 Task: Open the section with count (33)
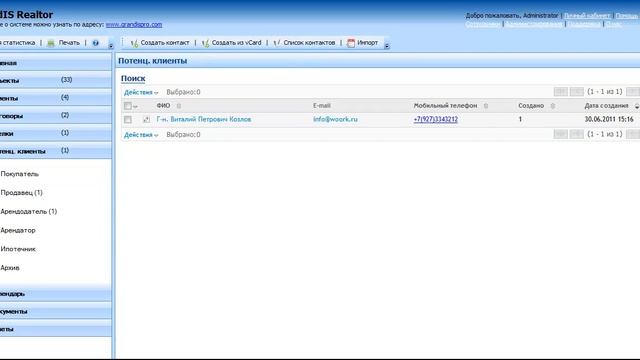click(56, 80)
